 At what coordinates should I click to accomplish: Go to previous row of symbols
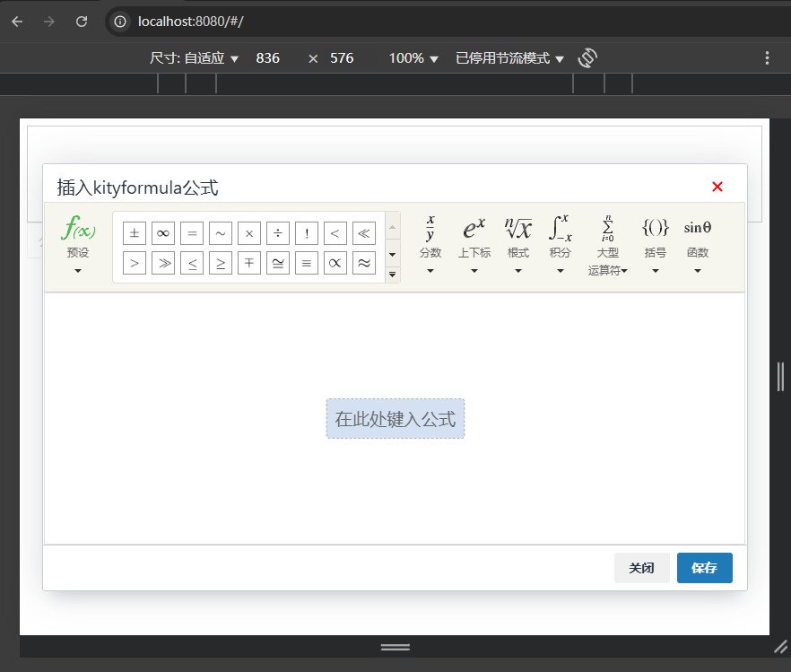click(393, 228)
